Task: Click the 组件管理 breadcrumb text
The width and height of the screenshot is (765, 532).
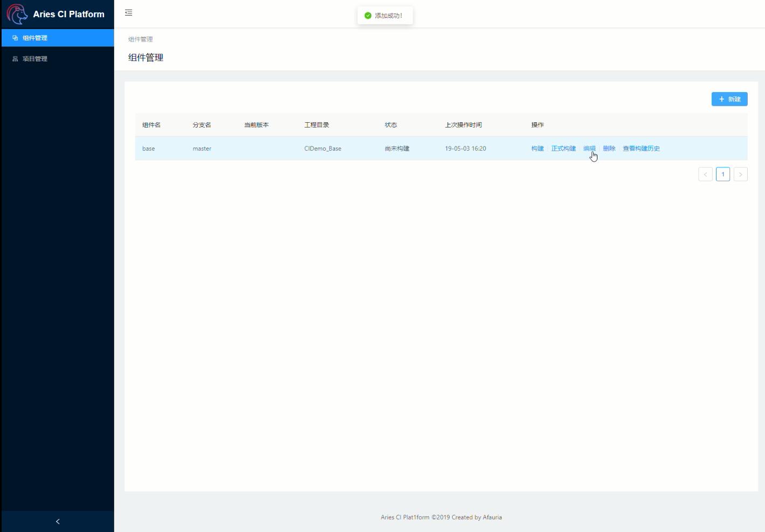Action: click(141, 39)
